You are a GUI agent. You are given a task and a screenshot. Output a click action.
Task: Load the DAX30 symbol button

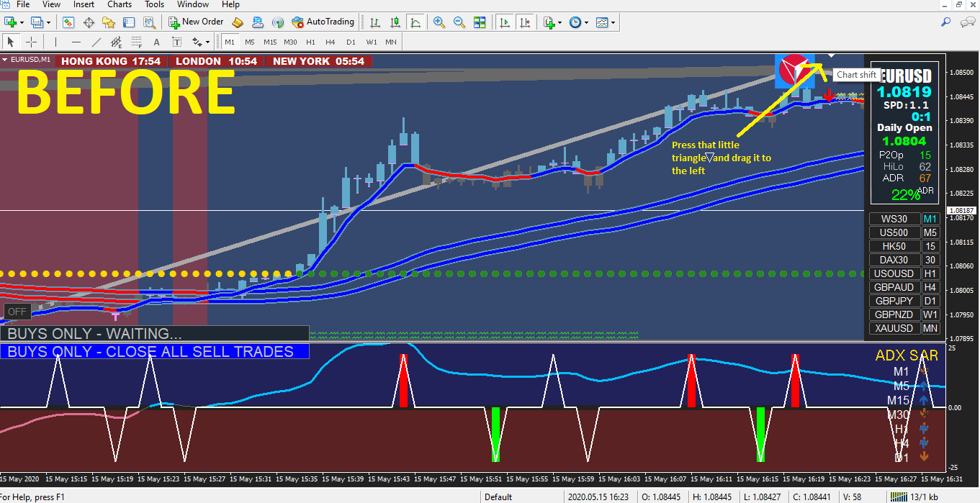click(x=894, y=260)
